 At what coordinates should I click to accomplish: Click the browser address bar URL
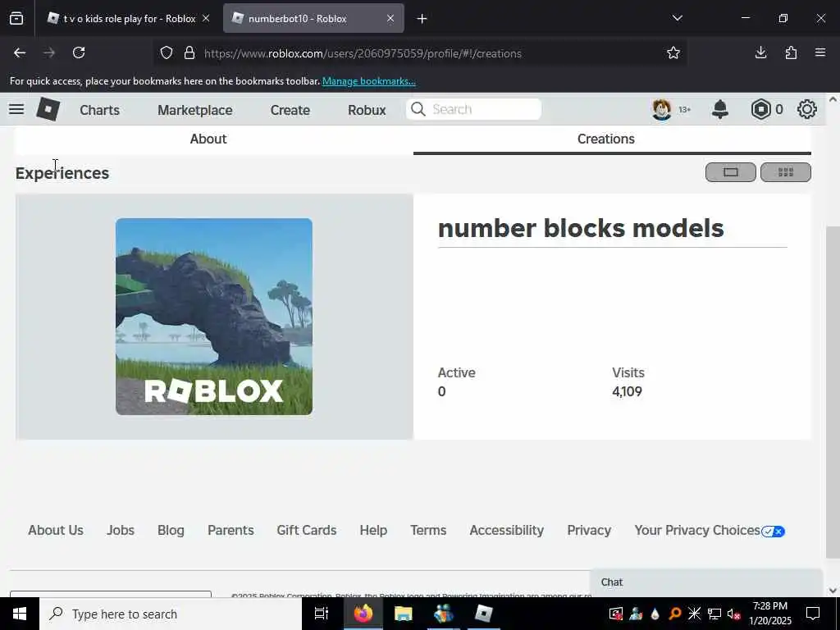click(363, 53)
